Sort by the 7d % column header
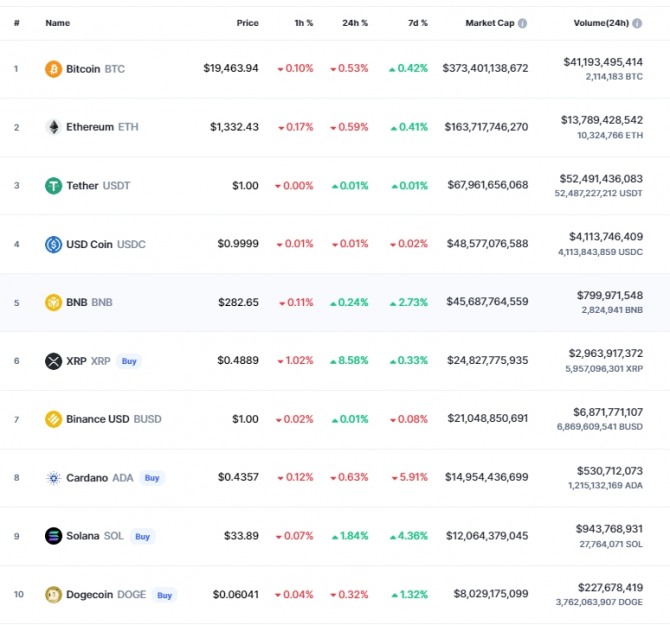The height and width of the screenshot is (625, 670). [417, 23]
